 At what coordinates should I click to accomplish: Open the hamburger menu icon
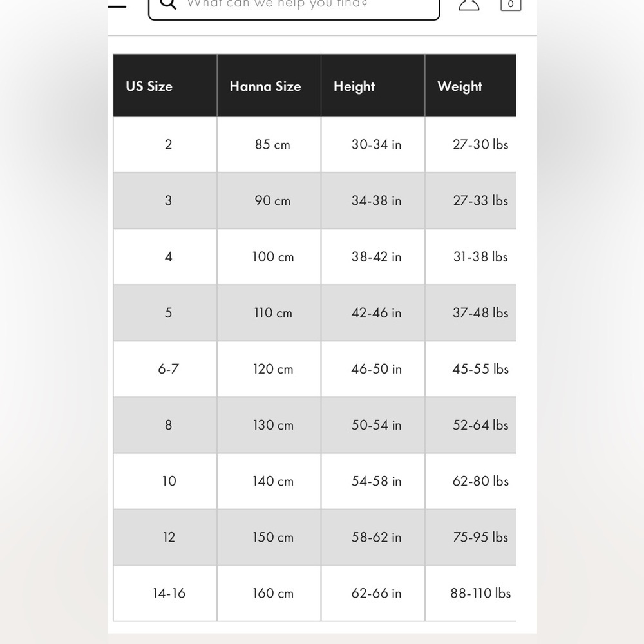(x=117, y=5)
